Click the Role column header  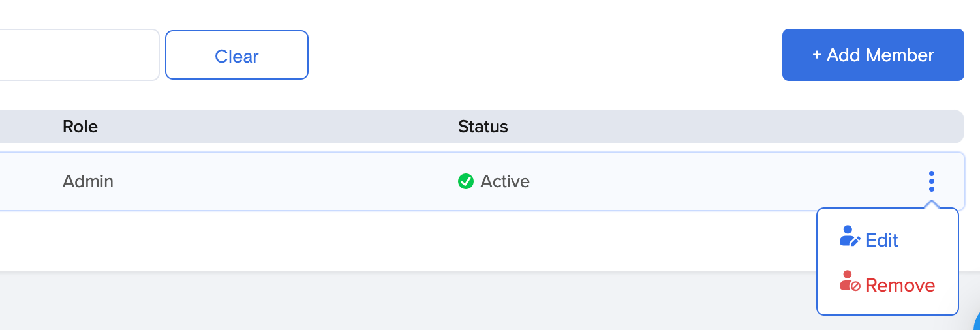point(80,127)
